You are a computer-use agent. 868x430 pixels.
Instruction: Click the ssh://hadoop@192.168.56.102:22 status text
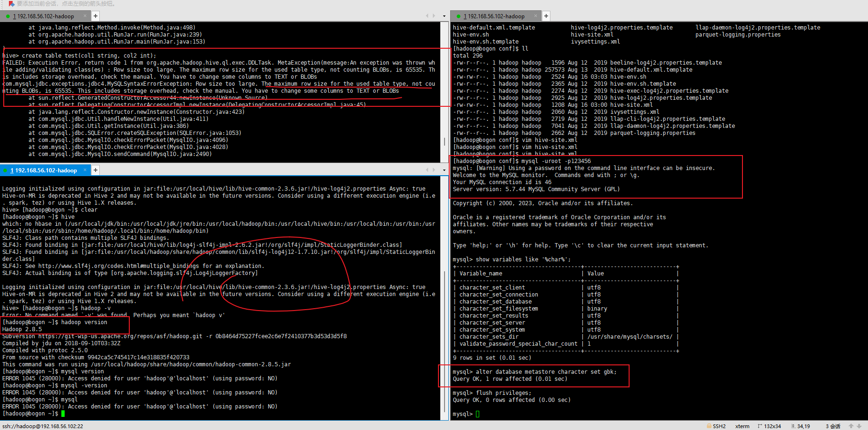43,426
